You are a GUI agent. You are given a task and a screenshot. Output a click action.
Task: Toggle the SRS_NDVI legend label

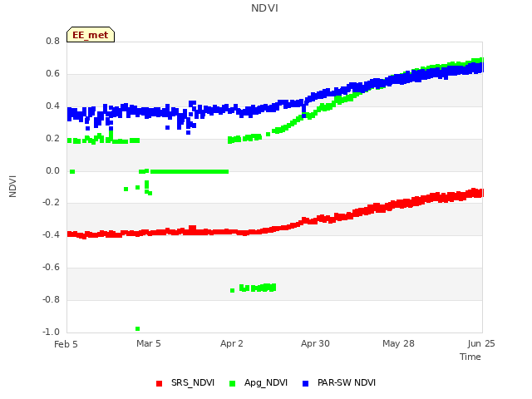193,382
